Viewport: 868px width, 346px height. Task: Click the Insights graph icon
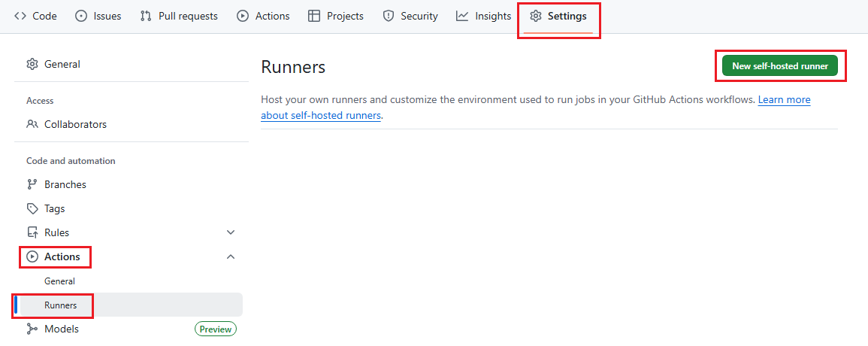pyautogui.click(x=462, y=16)
